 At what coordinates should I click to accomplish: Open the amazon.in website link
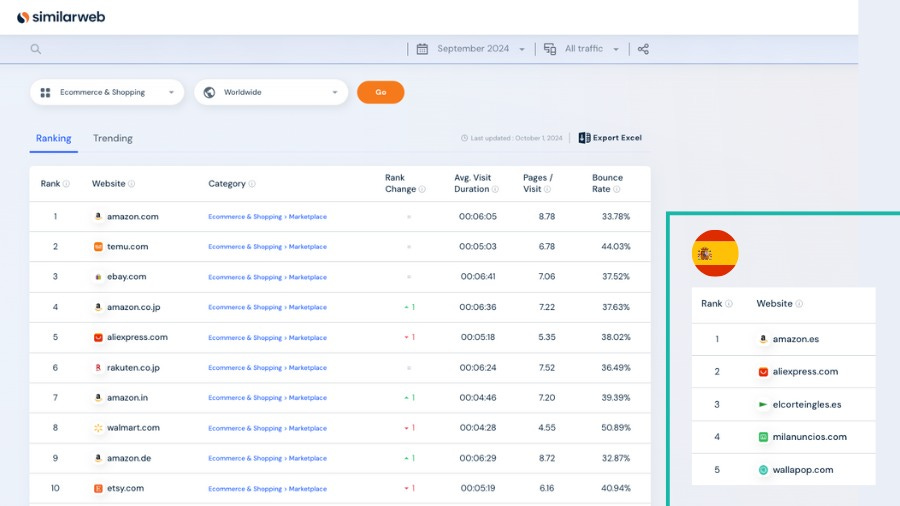pyautogui.click(x=127, y=398)
